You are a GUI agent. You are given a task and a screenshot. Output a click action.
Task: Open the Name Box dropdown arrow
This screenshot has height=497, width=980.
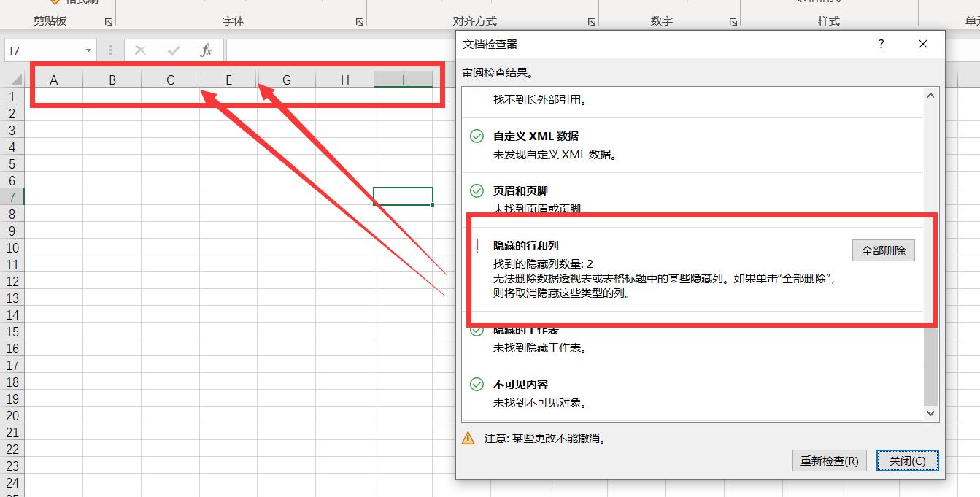click(88, 50)
